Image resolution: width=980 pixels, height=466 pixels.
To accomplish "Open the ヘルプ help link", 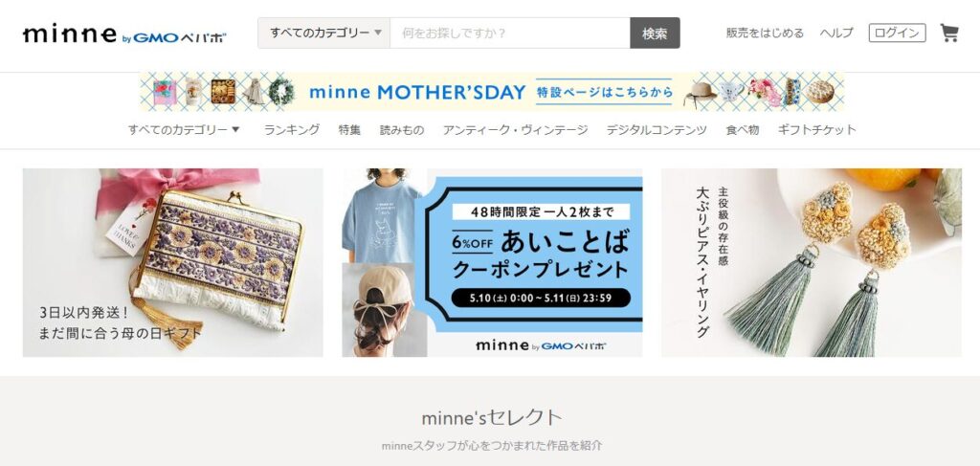I will (836, 33).
